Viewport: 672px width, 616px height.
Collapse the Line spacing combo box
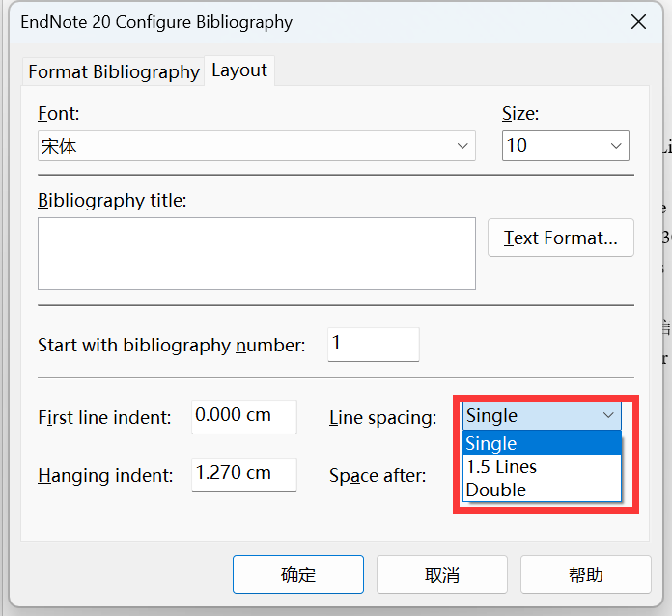(x=542, y=415)
